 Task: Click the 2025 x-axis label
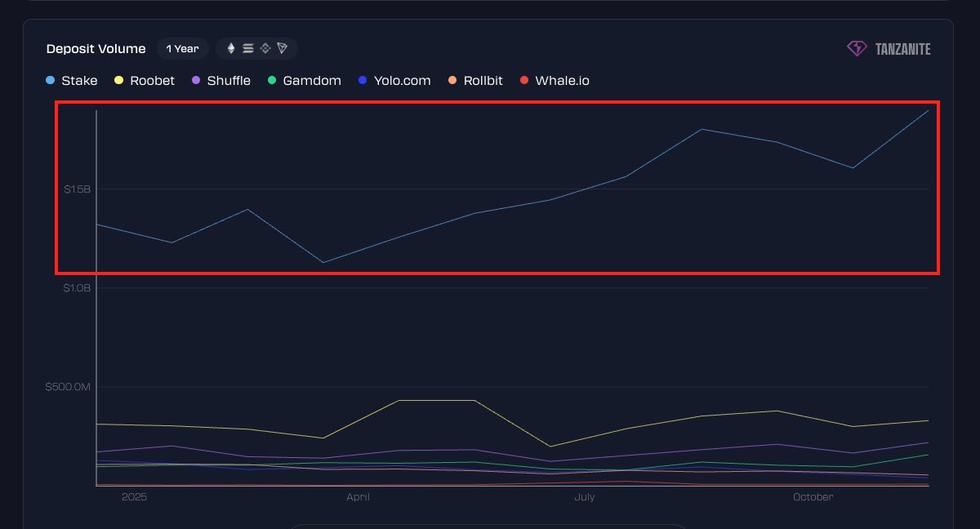[x=134, y=497]
